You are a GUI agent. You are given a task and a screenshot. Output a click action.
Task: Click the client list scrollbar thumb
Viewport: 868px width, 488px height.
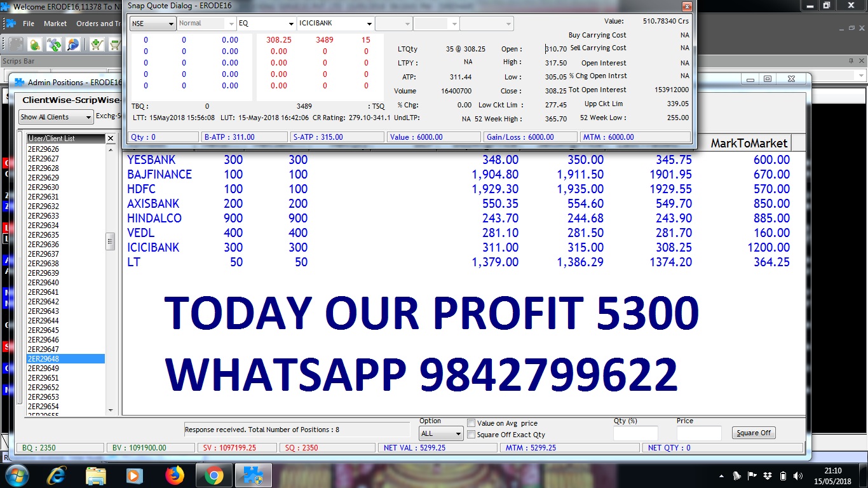[x=110, y=241]
